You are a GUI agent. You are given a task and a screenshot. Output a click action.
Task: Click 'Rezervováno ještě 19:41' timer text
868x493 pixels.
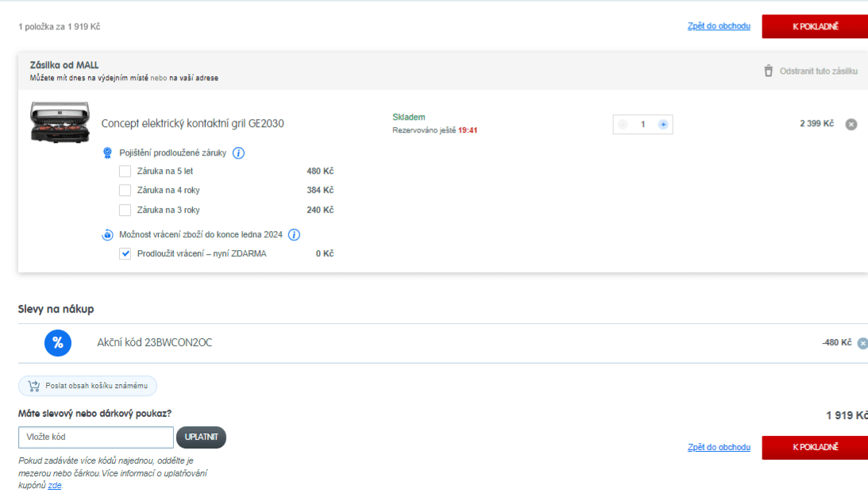[434, 130]
